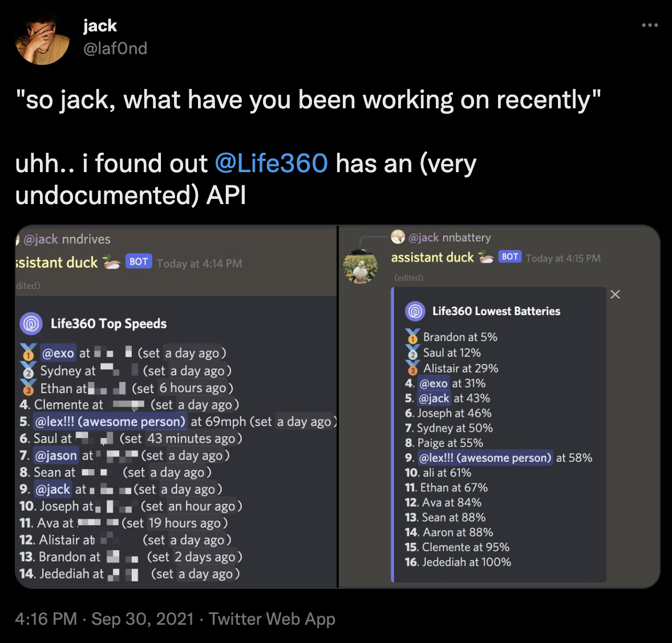
Task: Click the assistant duck bot avatar with sunflowers
Action: (x=360, y=266)
